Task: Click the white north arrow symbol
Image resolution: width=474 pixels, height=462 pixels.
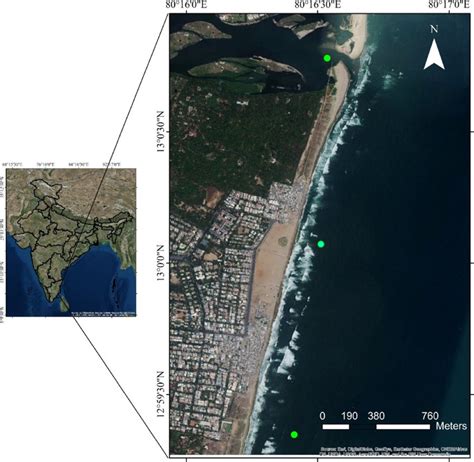Action: pos(434,54)
